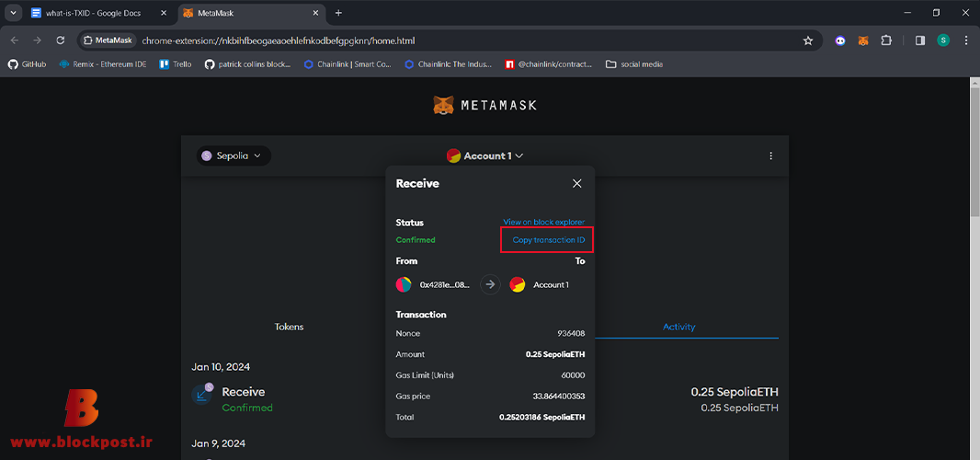This screenshot has width=980, height=460.
Task: Click the chrome-extension address bar URL
Action: pos(279,40)
